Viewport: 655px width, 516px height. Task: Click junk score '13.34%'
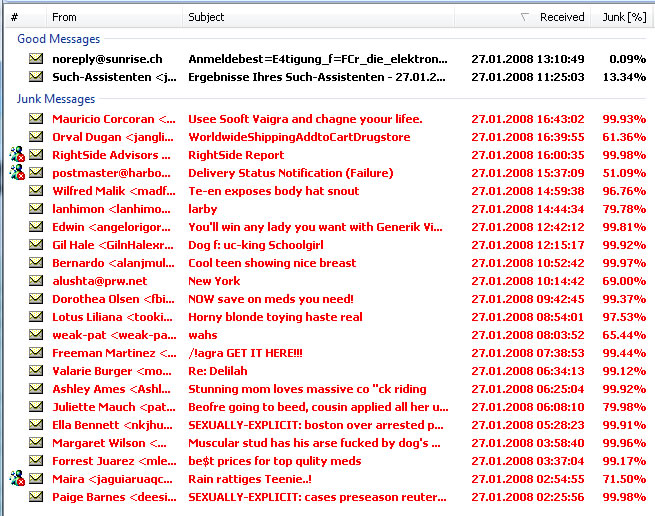click(624, 77)
